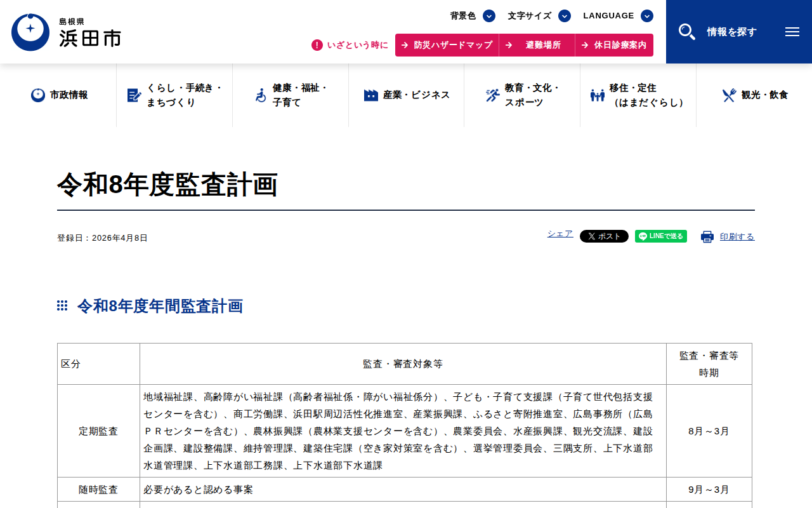Screen dimensions: 812x508
Task: Click the printer icon
Action: tap(707, 237)
